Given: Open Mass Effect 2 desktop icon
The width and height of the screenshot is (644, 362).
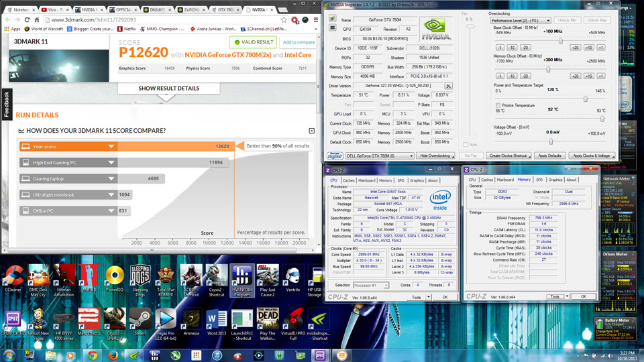Looking at the screenshot, I should click(89, 321).
